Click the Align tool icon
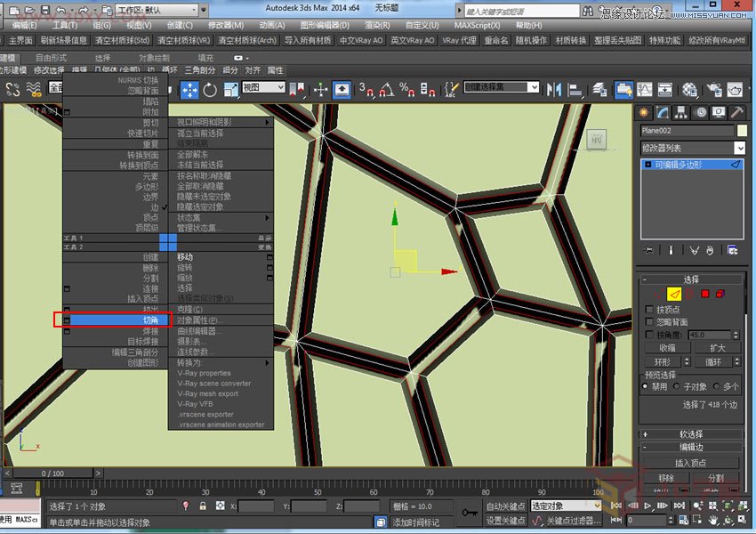Image resolution: width=756 pixels, height=534 pixels. pyautogui.click(x=575, y=90)
